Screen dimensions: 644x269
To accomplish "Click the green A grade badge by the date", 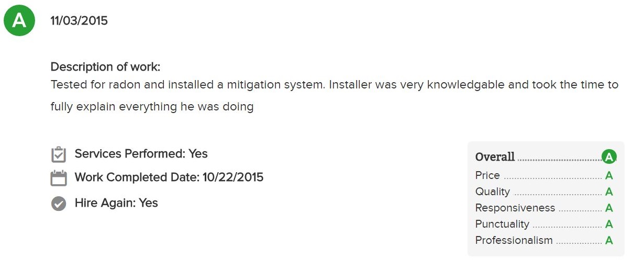I will click(x=19, y=20).
